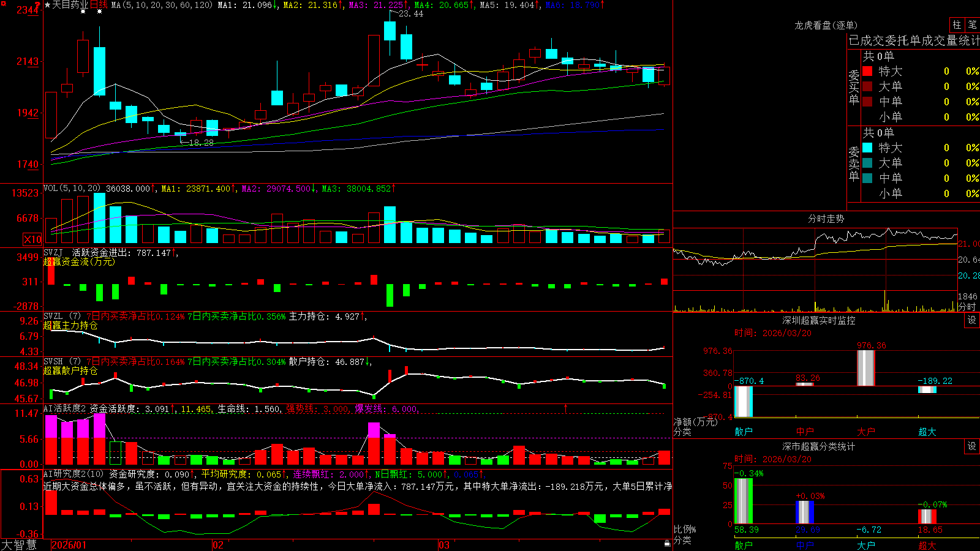Click the 分时走势 panel title
This screenshot has width=980, height=551.
pos(826,219)
